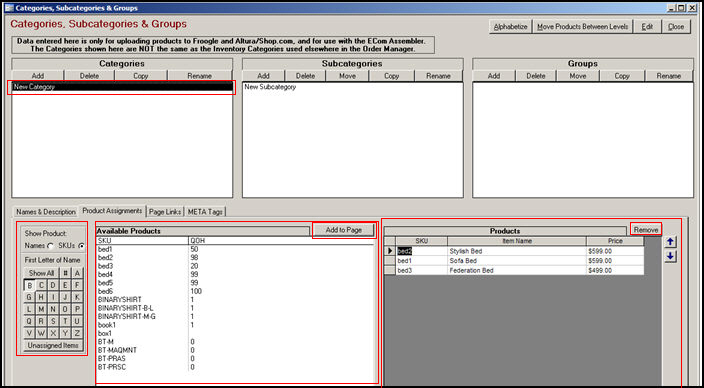Click Delete under Subcategories
The image size is (704, 388).
tap(305, 76)
